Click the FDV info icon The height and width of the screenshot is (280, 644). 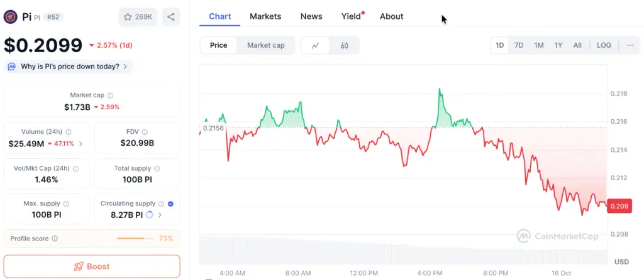(x=145, y=132)
